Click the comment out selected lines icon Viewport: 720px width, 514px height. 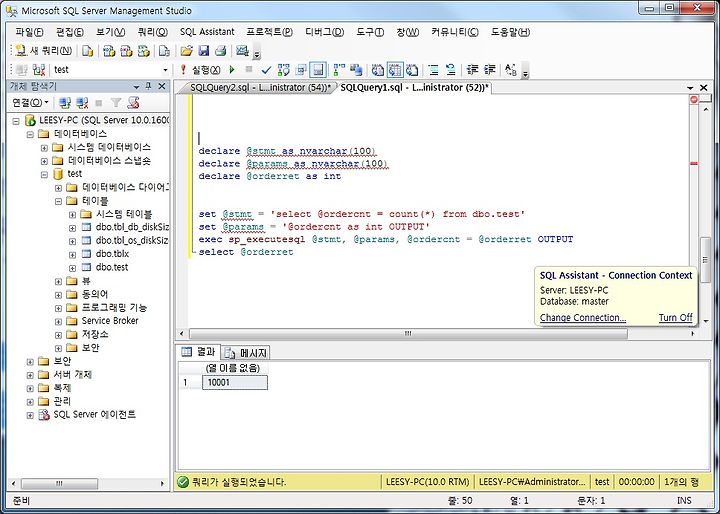[433, 70]
